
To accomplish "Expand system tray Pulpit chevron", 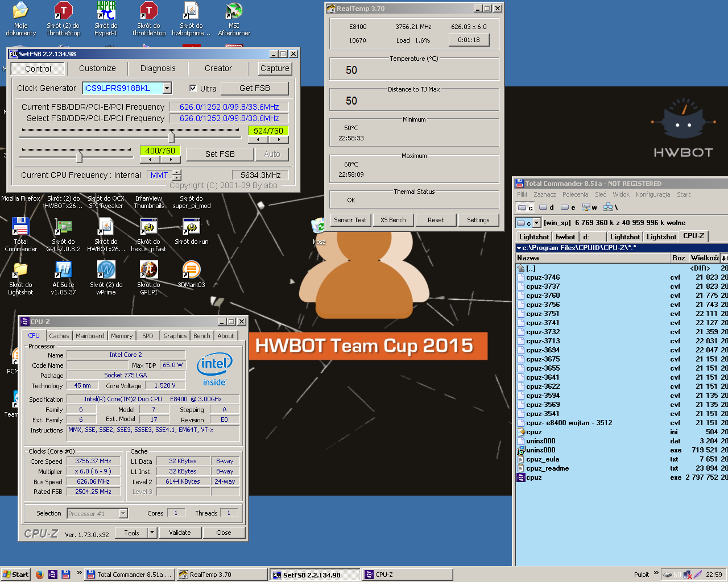I will point(656,573).
